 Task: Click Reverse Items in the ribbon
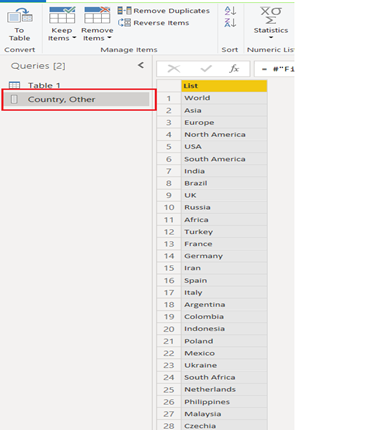154,23
